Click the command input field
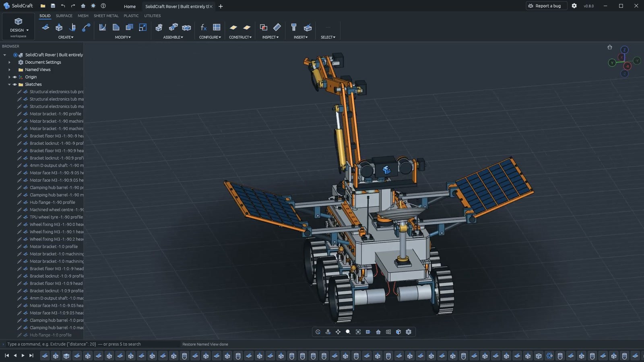Viewport: 644px width, 362px height. coord(92,344)
